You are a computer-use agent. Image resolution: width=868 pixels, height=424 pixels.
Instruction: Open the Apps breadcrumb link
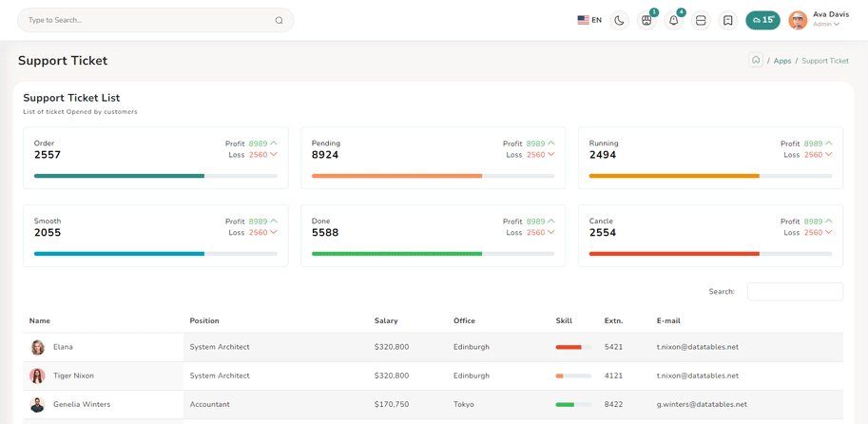(x=781, y=61)
